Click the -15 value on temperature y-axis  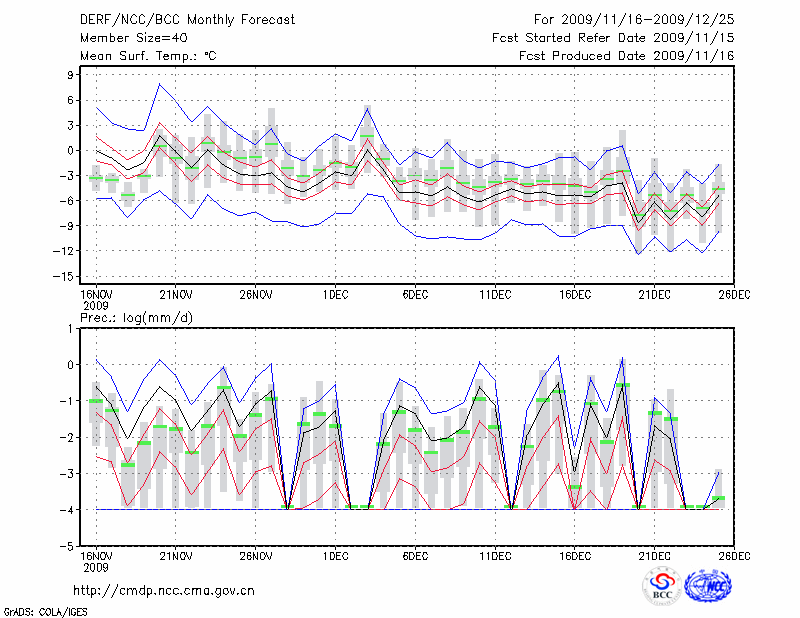[67, 276]
